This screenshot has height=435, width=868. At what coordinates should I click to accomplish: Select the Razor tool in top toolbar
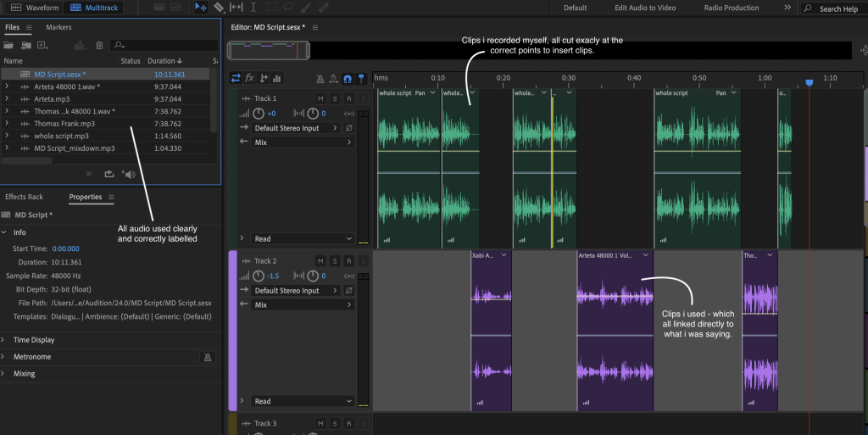click(x=219, y=8)
